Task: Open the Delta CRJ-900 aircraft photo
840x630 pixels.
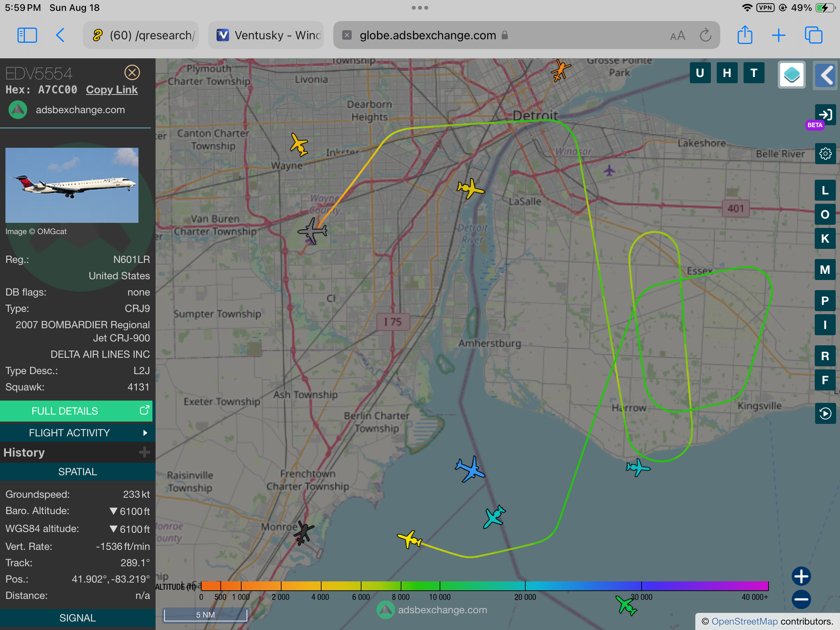Action: click(x=72, y=185)
